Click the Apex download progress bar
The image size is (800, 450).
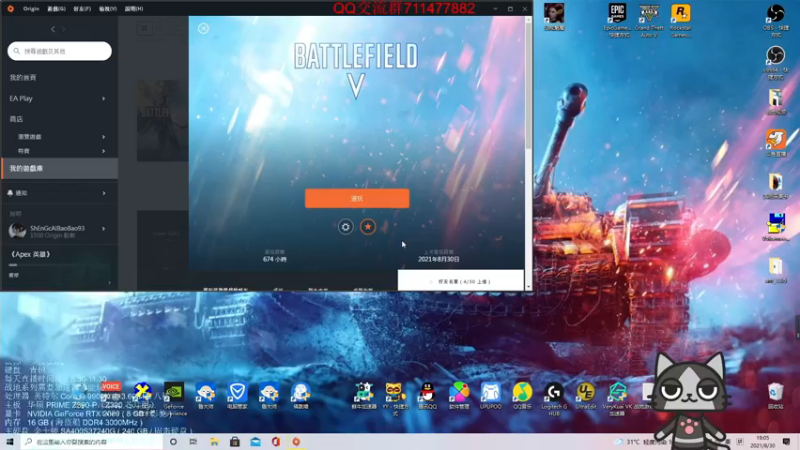point(59,265)
